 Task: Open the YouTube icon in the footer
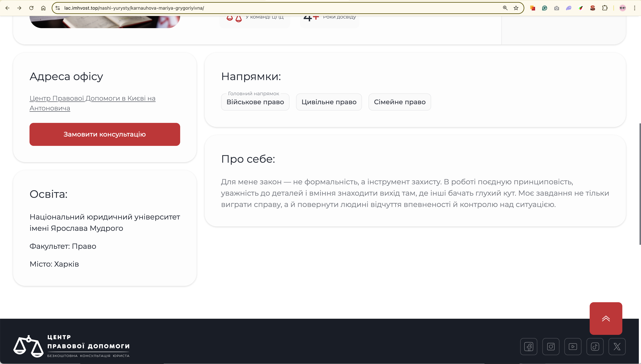(573, 347)
